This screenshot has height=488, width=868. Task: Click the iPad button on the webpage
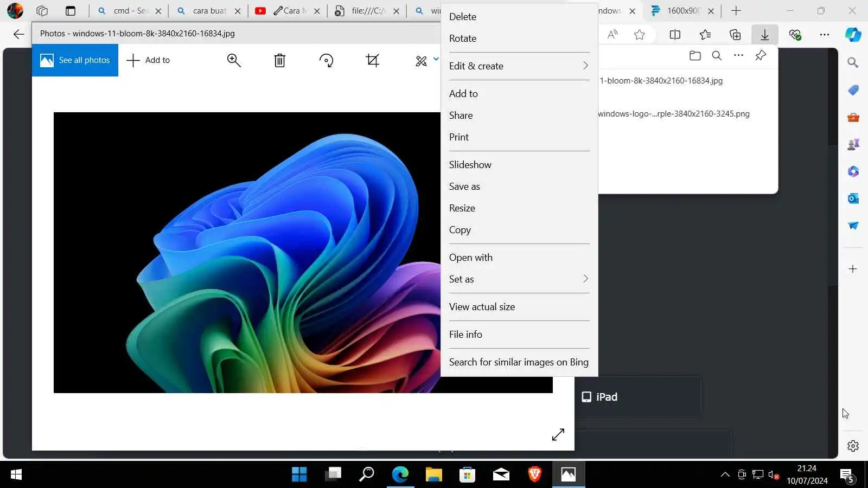638,397
